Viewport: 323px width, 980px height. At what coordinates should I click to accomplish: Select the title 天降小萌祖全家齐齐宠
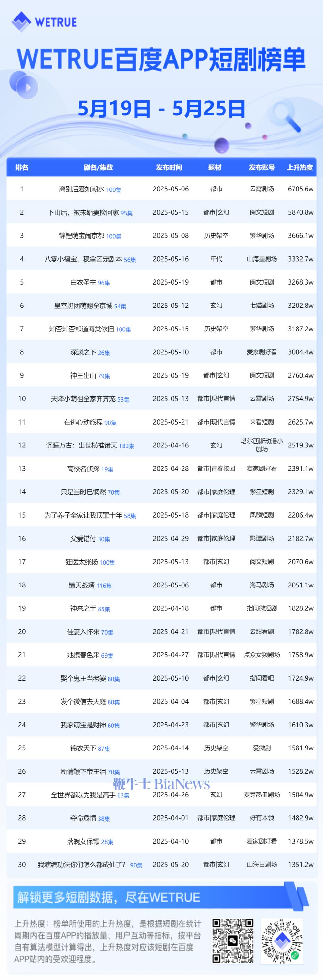(83, 399)
